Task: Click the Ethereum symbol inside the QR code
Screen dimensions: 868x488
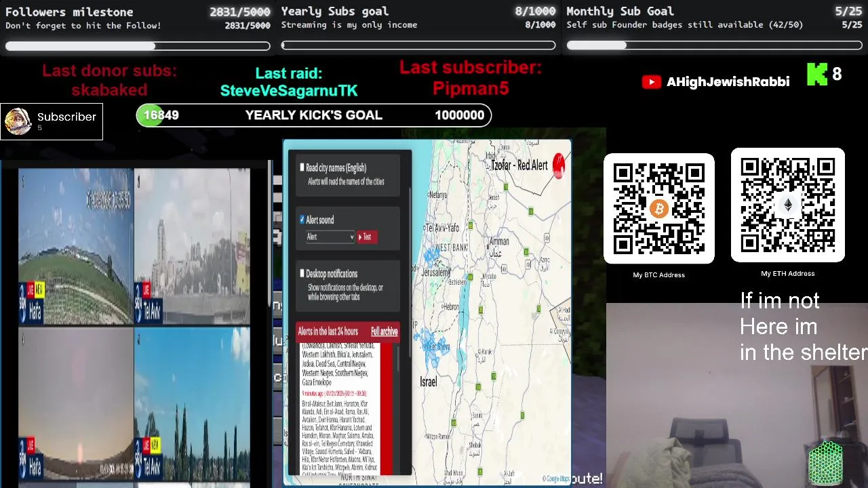Action: (787, 206)
